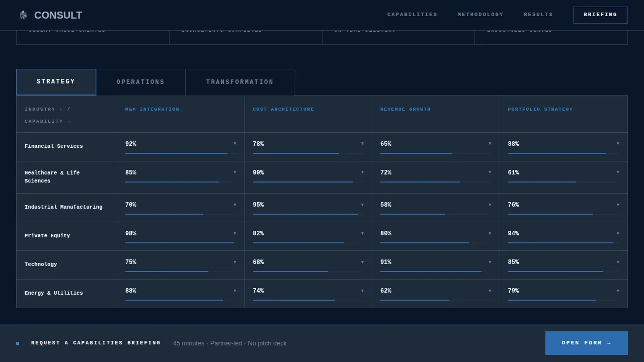Viewport: 644px width, 362px height.
Task: Expand Financial Services Revenue Growth 65% cell
Action: click(436, 147)
